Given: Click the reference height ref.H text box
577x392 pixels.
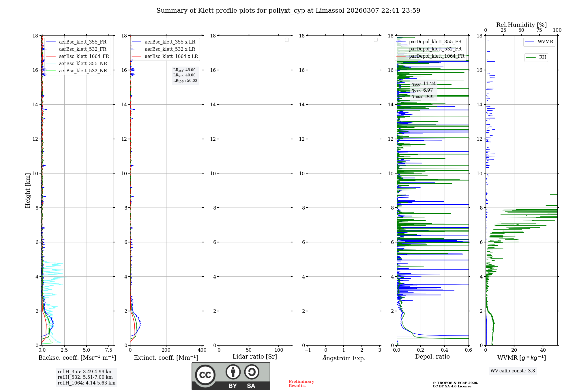Looking at the screenshot, I should [x=86, y=377].
